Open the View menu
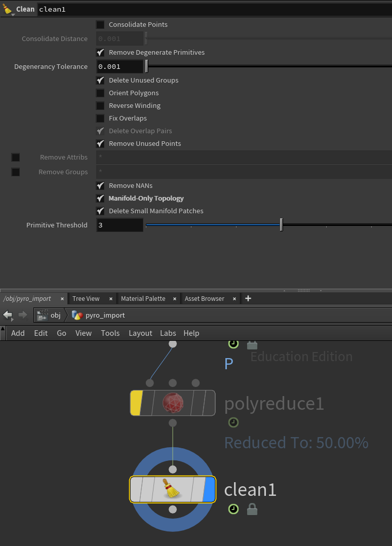 point(84,333)
